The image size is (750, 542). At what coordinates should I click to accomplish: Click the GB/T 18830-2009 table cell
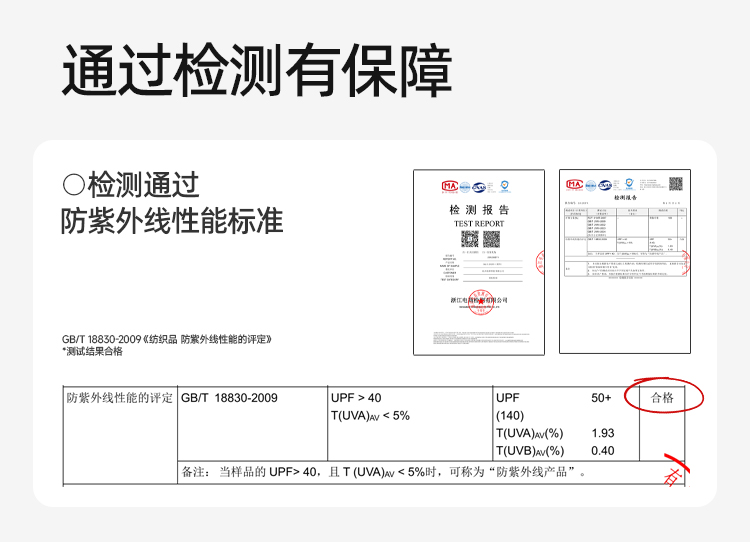click(230, 398)
